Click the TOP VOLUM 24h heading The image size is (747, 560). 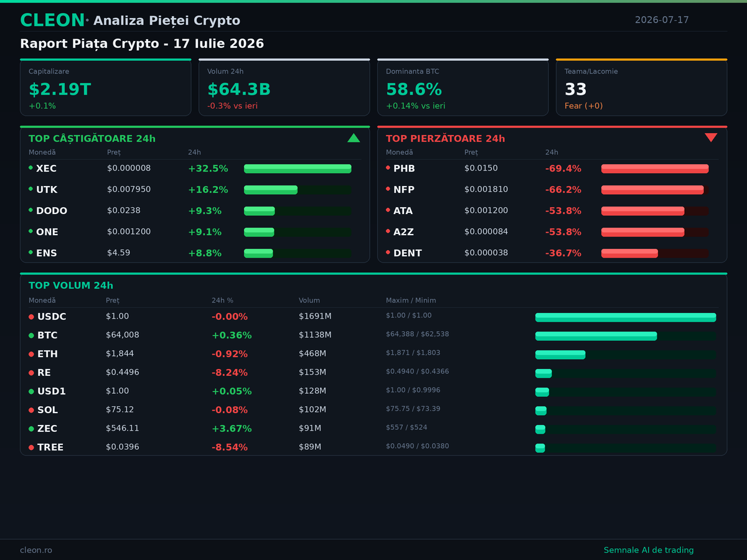coord(71,286)
